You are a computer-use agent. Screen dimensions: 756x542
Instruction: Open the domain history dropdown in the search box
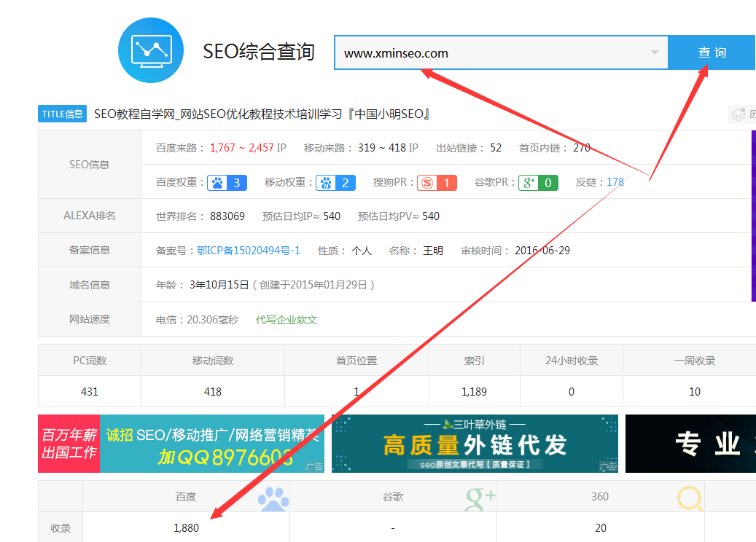click(654, 52)
